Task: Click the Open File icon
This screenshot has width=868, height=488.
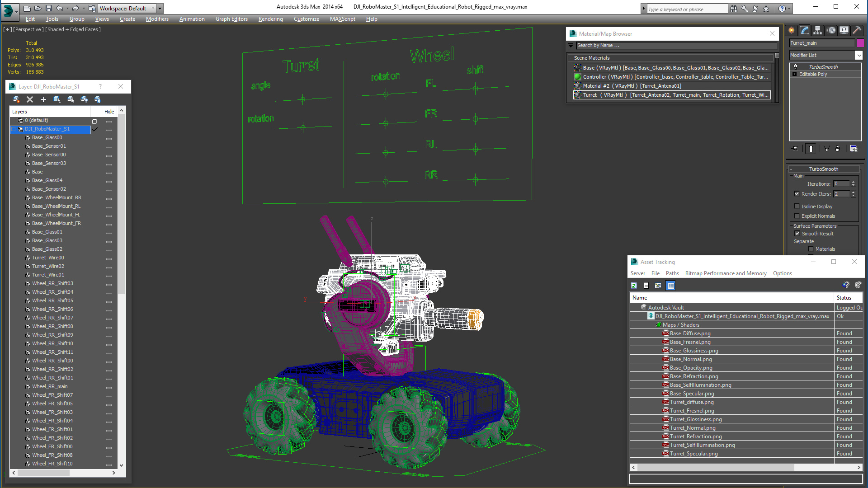Action: coord(38,8)
